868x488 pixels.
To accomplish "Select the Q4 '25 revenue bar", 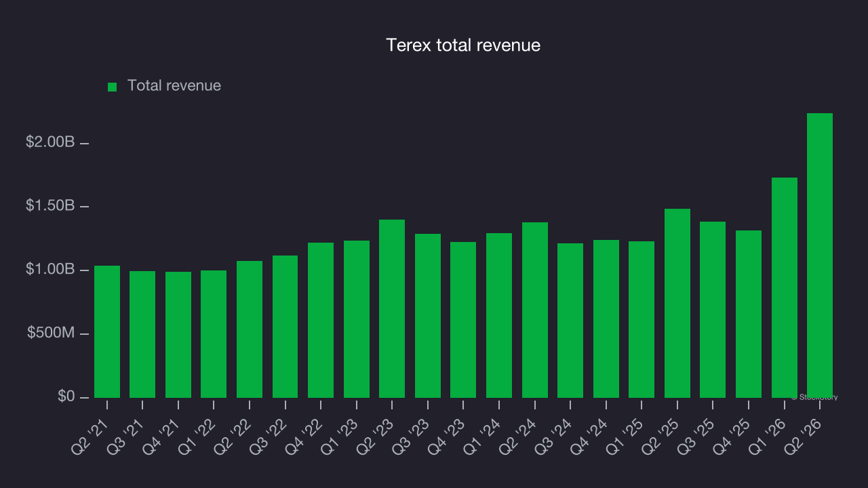I will (x=749, y=314).
